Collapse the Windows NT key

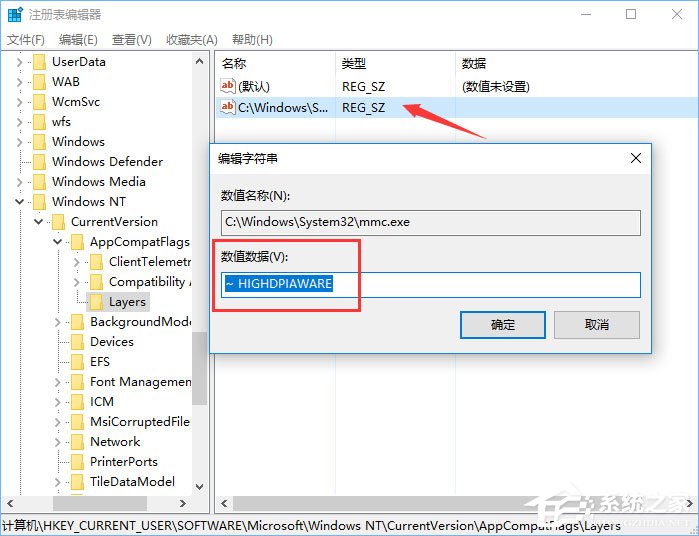point(19,202)
